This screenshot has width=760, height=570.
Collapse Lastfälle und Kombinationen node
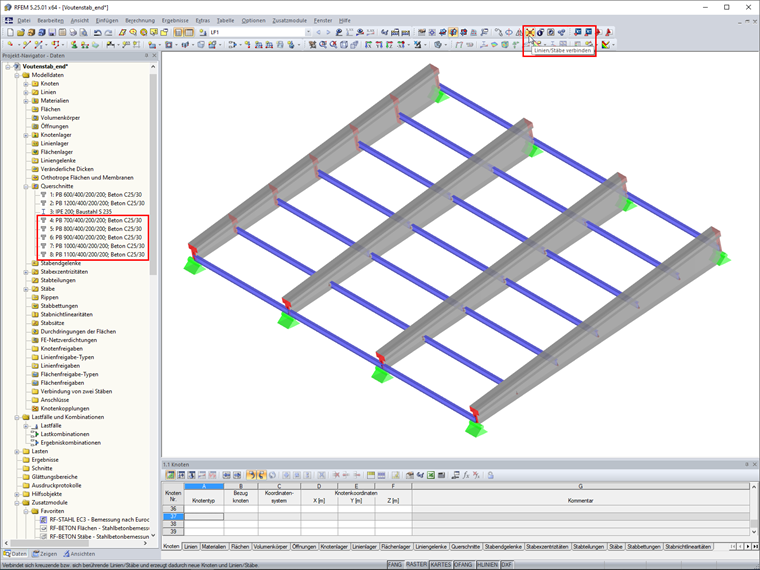pos(17,417)
